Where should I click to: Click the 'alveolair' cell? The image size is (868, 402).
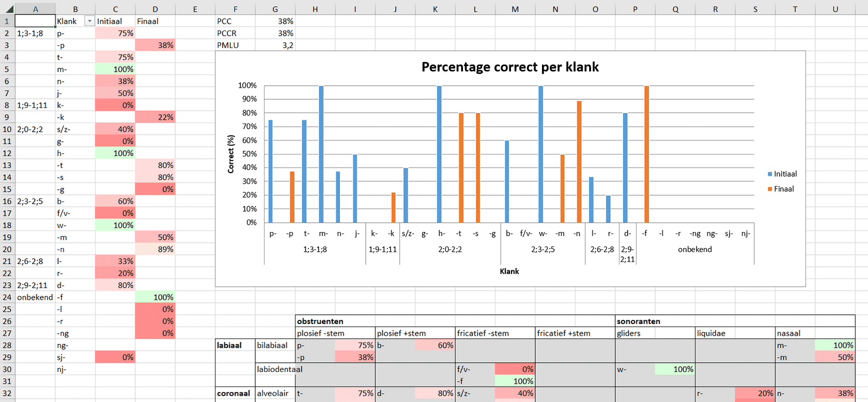pos(275,393)
